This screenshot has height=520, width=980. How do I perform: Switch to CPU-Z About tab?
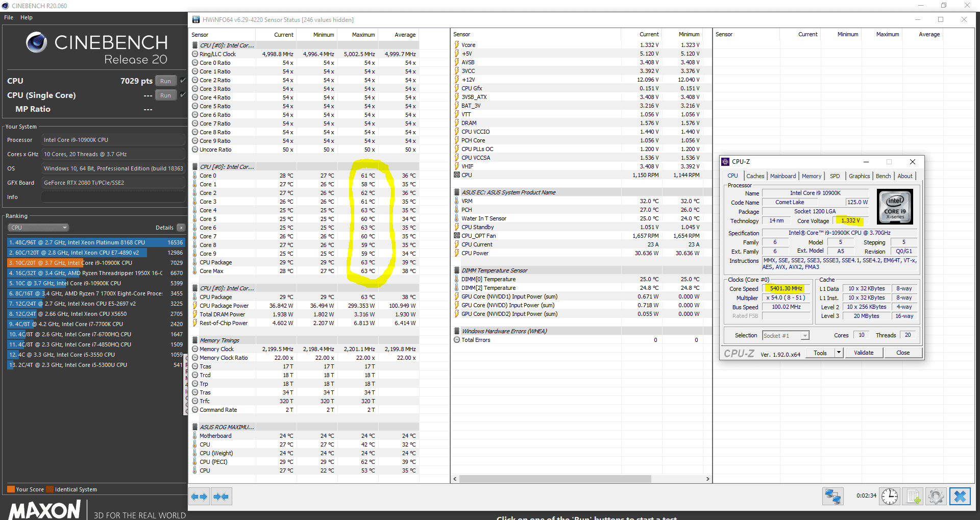905,176
